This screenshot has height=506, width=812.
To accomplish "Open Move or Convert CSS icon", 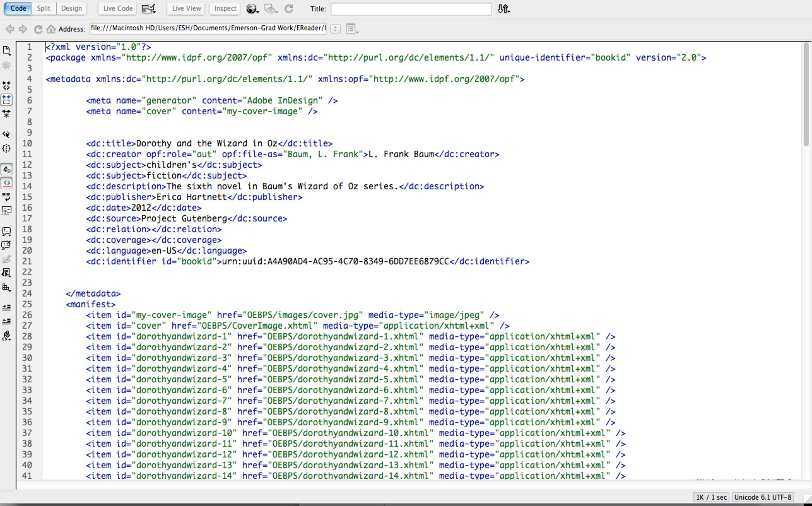I will [6, 287].
